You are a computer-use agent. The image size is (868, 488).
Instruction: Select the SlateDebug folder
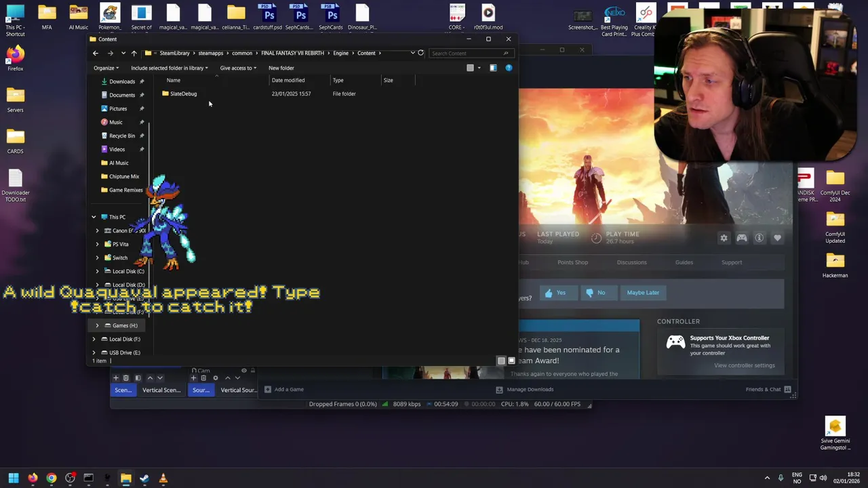(180, 94)
